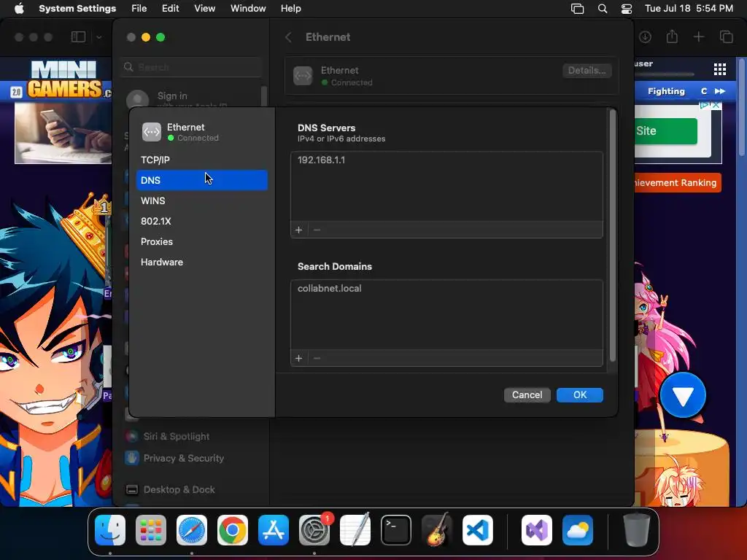
Task: Toggle Safari sidebar button
Action: point(78,36)
